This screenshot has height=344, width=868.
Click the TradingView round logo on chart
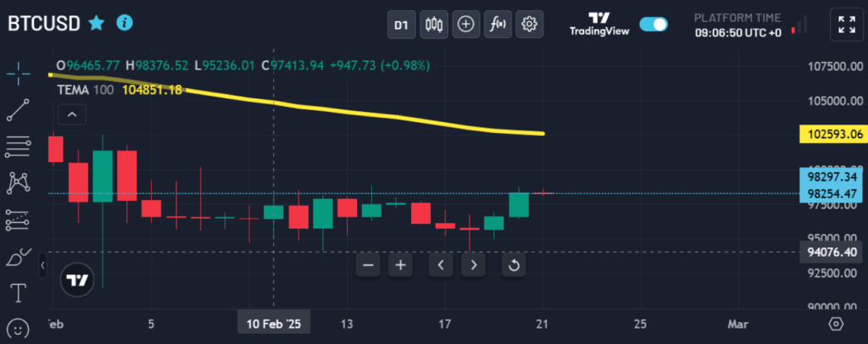77,280
